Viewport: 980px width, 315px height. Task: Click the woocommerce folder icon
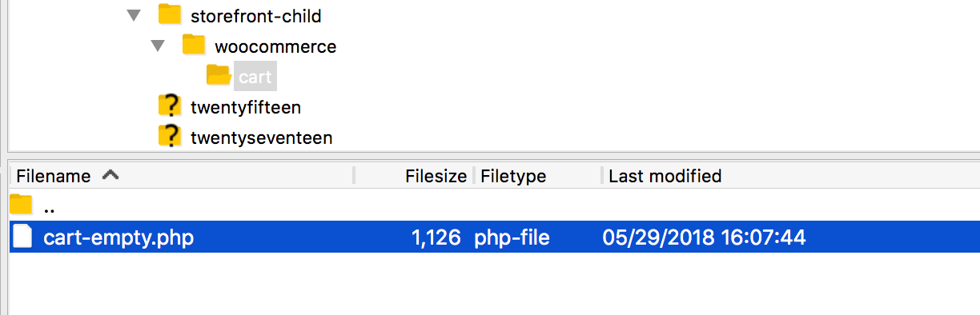click(x=194, y=46)
